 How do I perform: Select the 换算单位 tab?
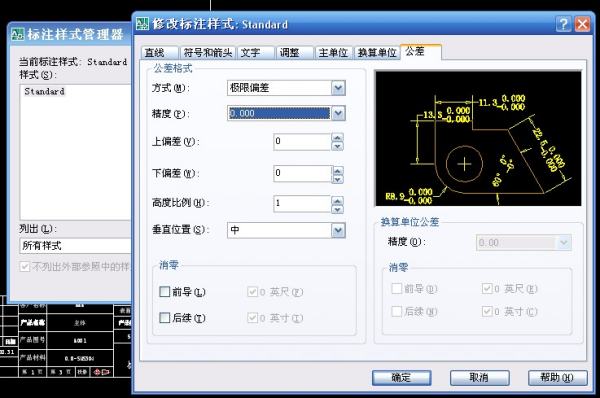tap(377, 53)
